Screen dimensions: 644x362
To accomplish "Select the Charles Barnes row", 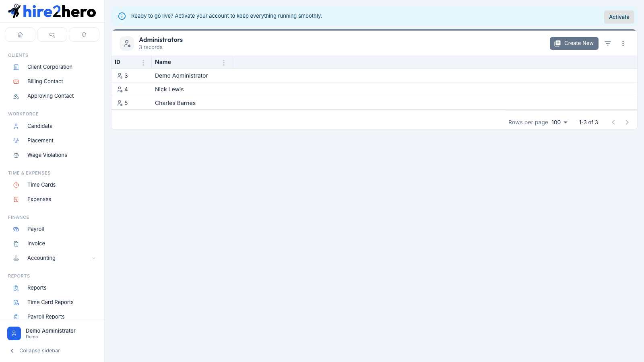I will [374, 103].
